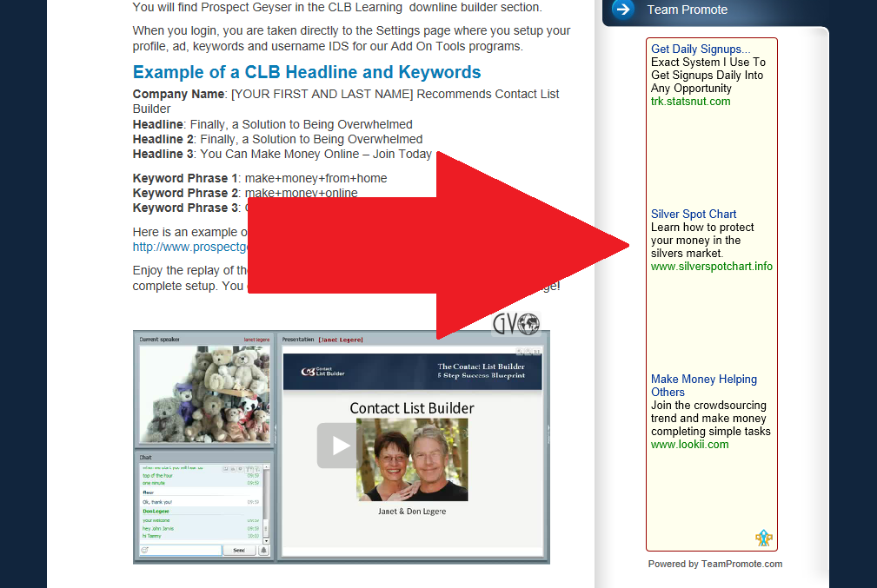Click the smiley icon in the chat input

click(145, 551)
